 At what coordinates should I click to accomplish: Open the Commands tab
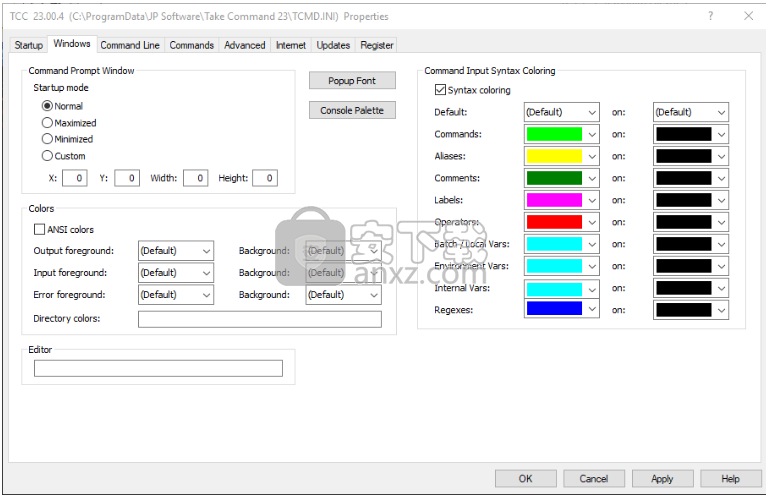click(192, 45)
